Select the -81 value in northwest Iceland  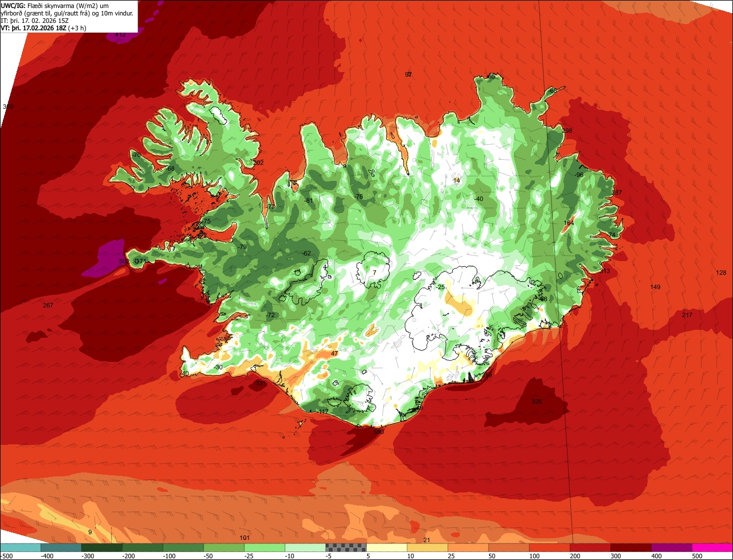(x=309, y=200)
